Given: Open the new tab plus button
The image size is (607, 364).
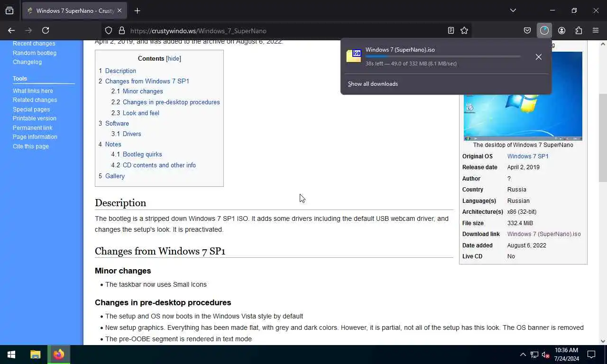Looking at the screenshot, I should (x=137, y=10).
